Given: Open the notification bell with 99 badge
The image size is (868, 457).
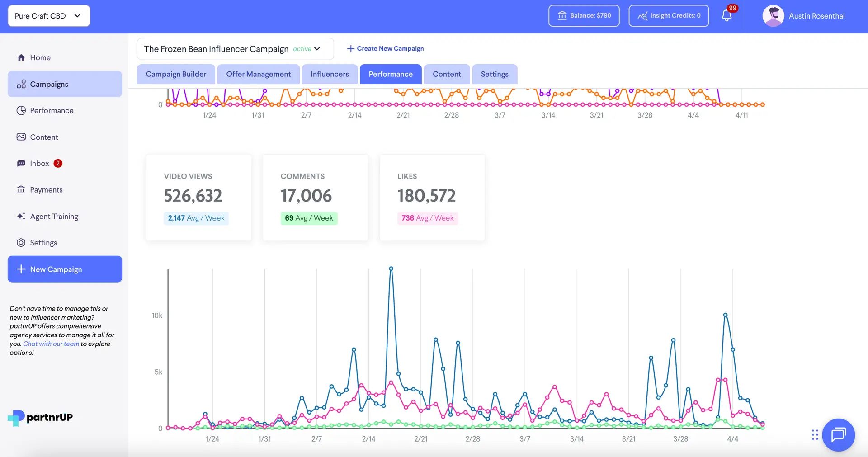Looking at the screenshot, I should [726, 15].
